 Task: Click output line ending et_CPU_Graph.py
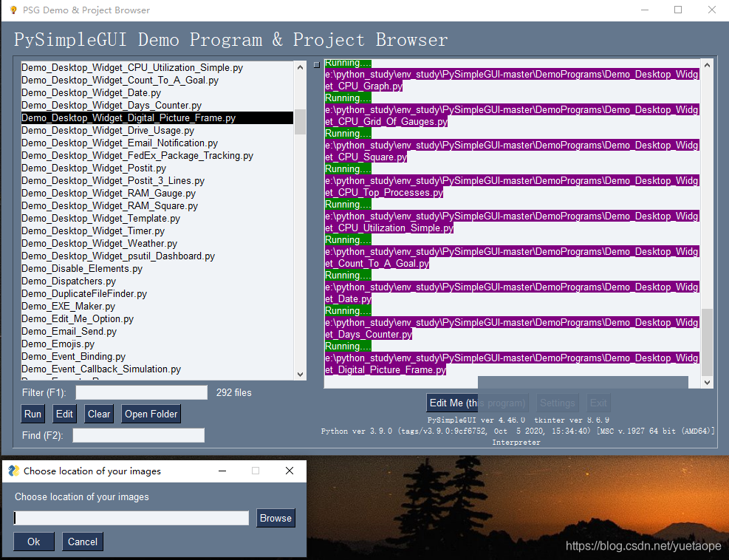click(364, 86)
